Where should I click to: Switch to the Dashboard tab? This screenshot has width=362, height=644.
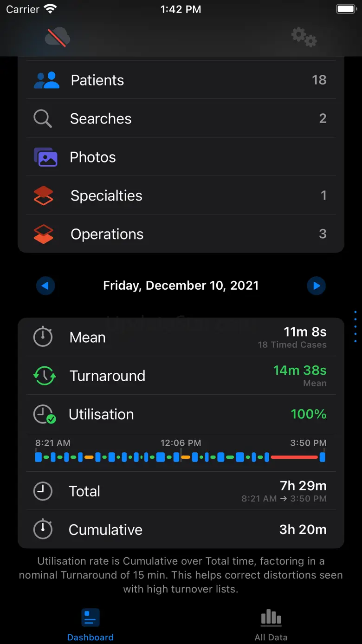point(90,624)
